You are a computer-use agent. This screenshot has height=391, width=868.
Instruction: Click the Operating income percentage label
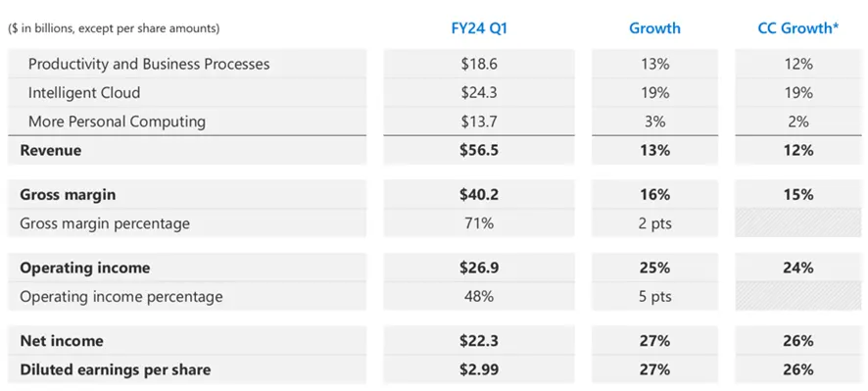(x=121, y=297)
